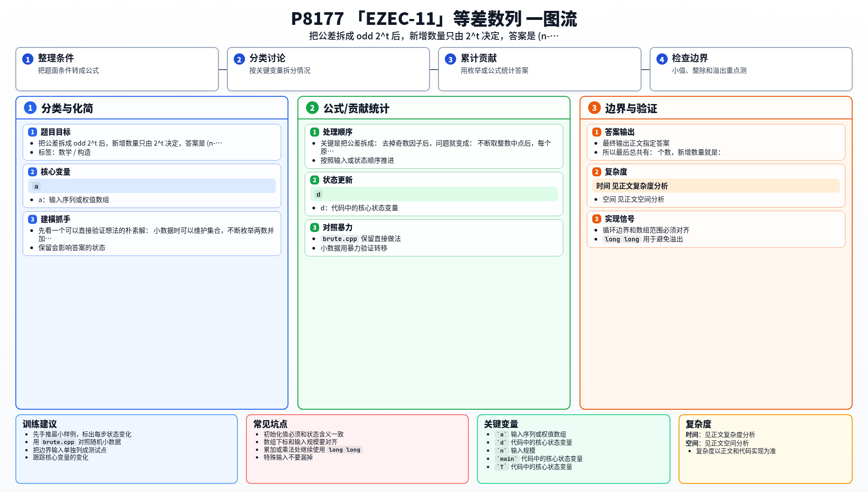This screenshot has width=868, height=492.
Task: Click the bullet 按照输入或状态顺序推进
Action: click(358, 161)
